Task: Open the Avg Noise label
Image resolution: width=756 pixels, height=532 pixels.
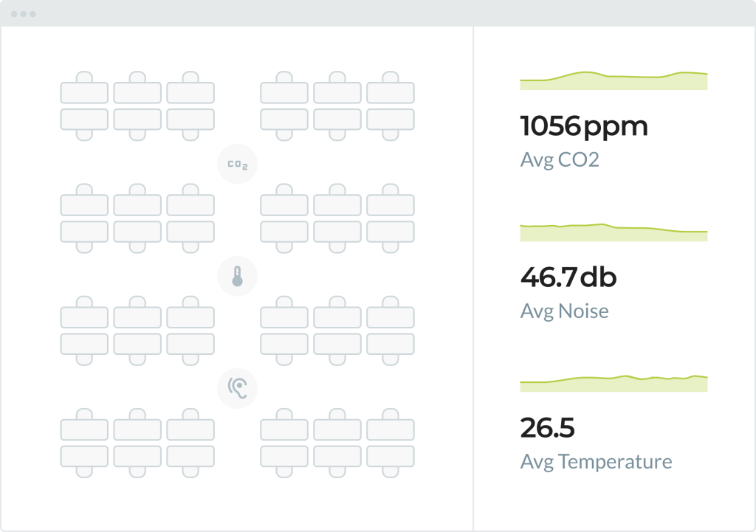Action: click(564, 311)
